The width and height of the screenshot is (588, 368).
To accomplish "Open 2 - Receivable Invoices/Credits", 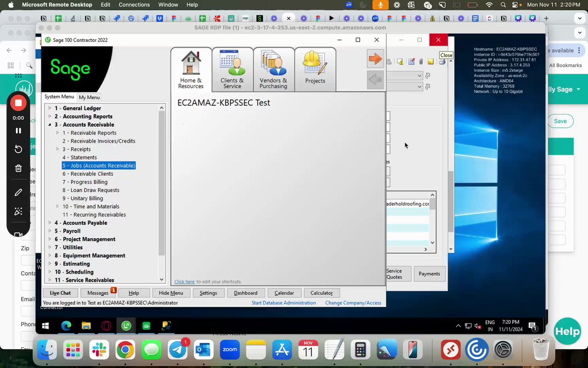I will (99, 141).
